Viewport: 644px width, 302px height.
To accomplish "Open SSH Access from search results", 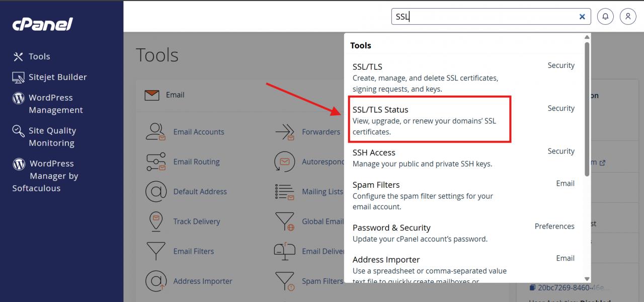I will pyautogui.click(x=374, y=153).
